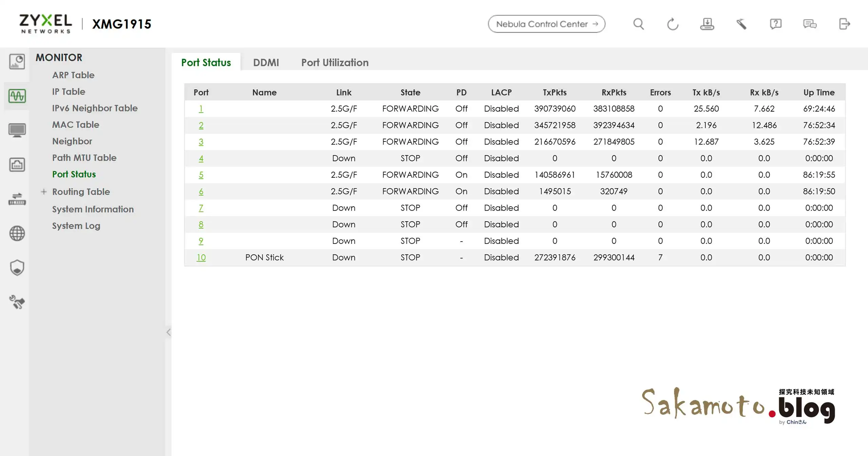Open the globe Networking sidebar icon
Image resolution: width=868 pixels, height=456 pixels.
point(17,233)
